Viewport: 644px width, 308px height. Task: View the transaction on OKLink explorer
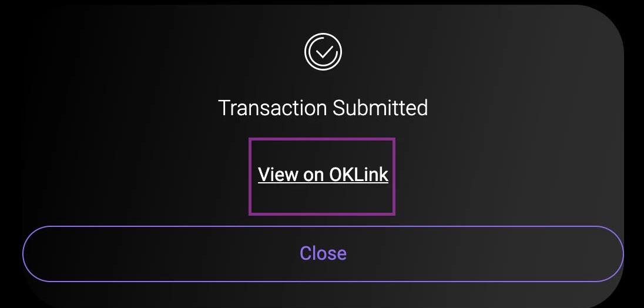pos(323,175)
